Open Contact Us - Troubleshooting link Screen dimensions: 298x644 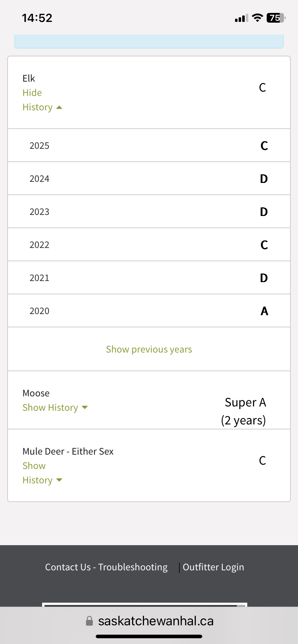click(x=106, y=567)
